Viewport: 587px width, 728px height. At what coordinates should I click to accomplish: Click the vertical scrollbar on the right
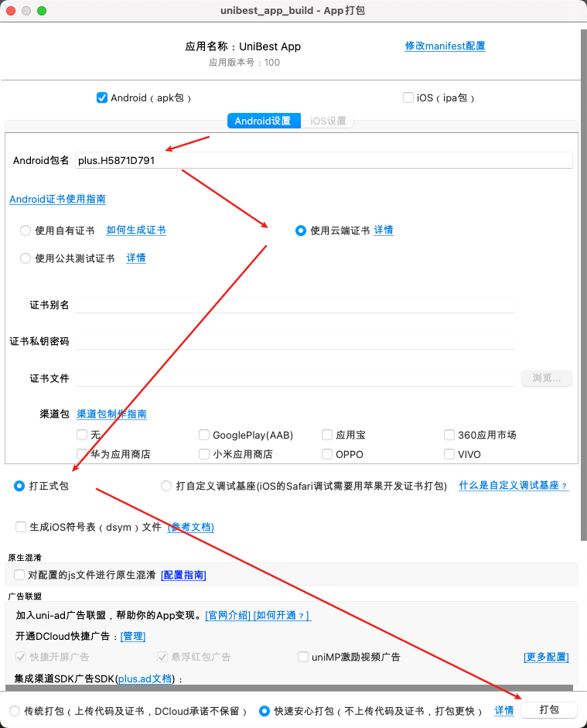point(583,285)
